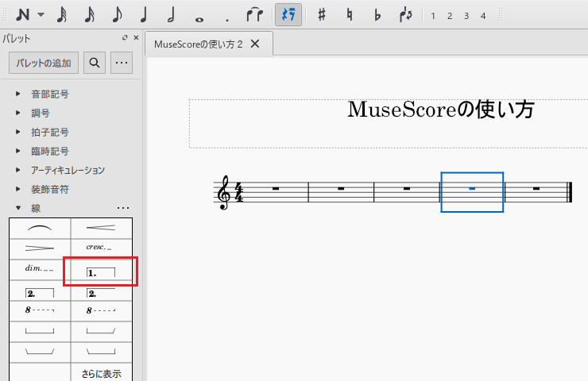Click the score title MuseScoreの使い方
The height and width of the screenshot is (381, 588).
[441, 110]
